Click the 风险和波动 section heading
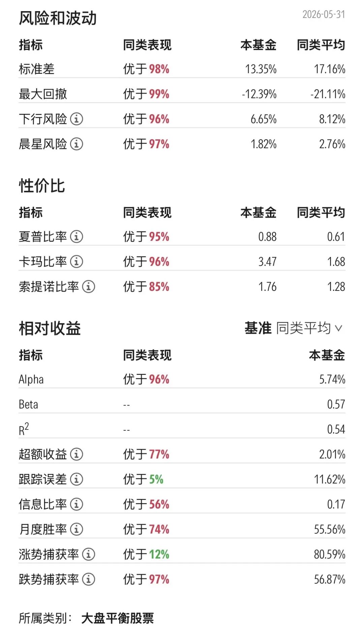 58,18
